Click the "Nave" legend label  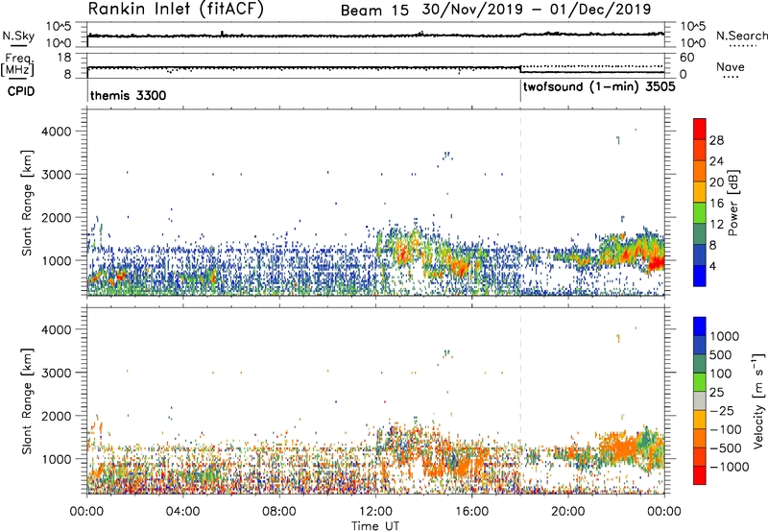(731, 66)
